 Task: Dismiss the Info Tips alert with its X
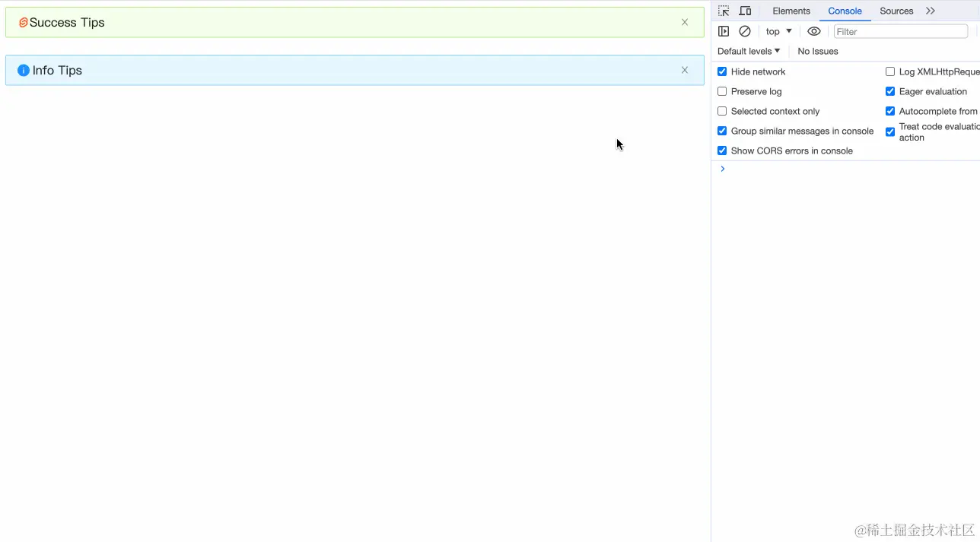tap(685, 70)
